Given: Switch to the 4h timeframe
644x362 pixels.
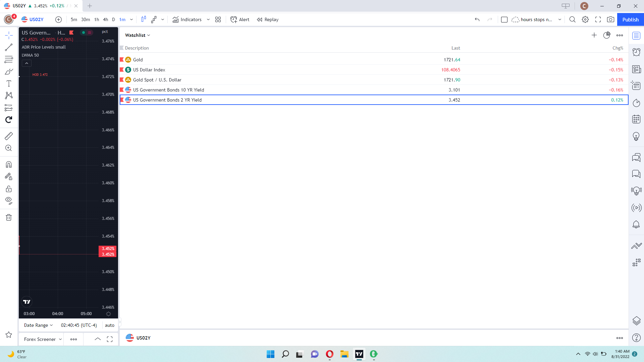Looking at the screenshot, I should [105, 19].
